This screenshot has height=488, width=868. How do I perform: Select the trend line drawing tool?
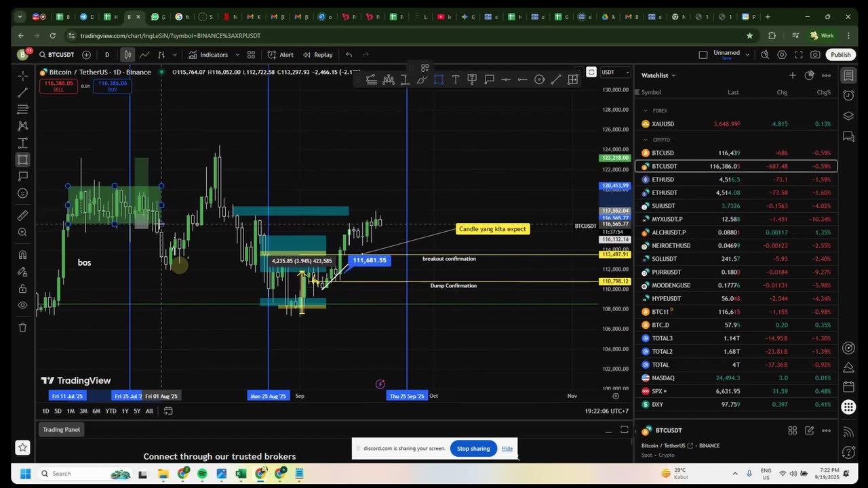(x=22, y=93)
